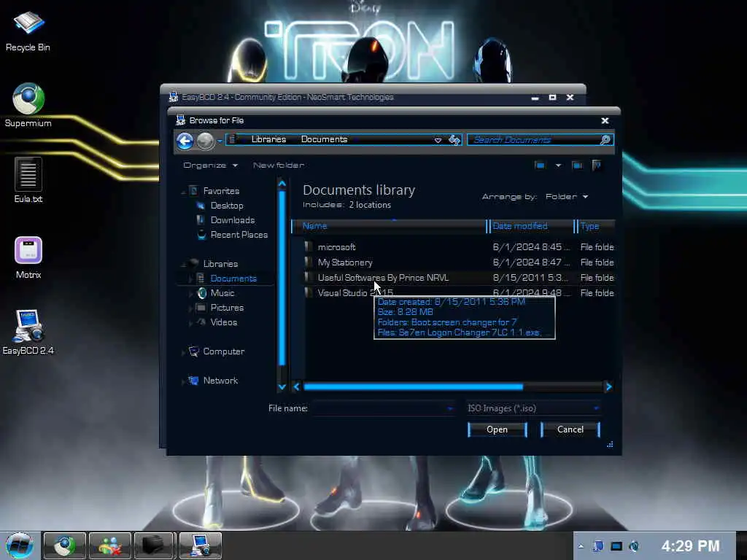The height and width of the screenshot is (560, 747).
Task: Switch to EasyBCD taskbar button
Action: coord(200,545)
